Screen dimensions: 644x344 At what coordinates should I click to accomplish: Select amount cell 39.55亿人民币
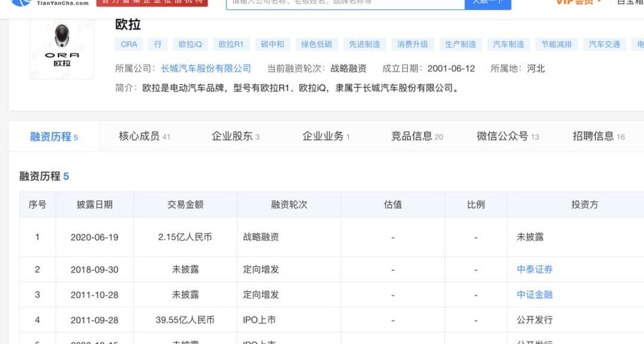pos(185,320)
